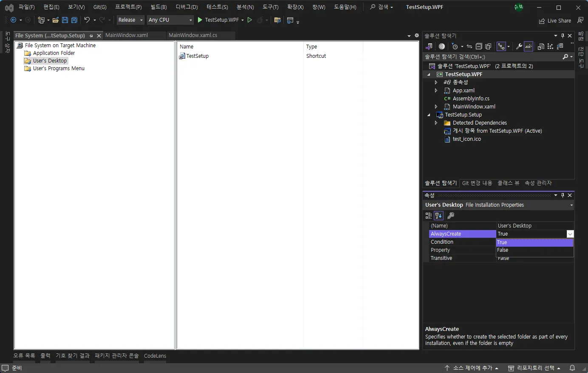Open Properties via the wrench icon
Image resolution: width=588 pixels, height=373 pixels.
click(519, 46)
